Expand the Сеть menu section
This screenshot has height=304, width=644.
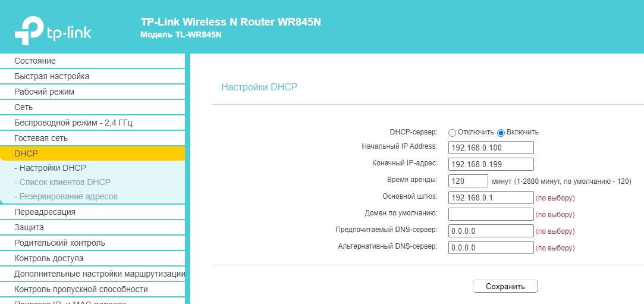click(x=24, y=107)
